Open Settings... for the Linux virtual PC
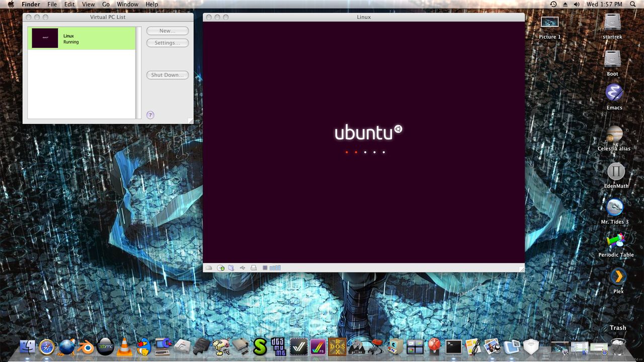The image size is (644, 362). point(168,43)
